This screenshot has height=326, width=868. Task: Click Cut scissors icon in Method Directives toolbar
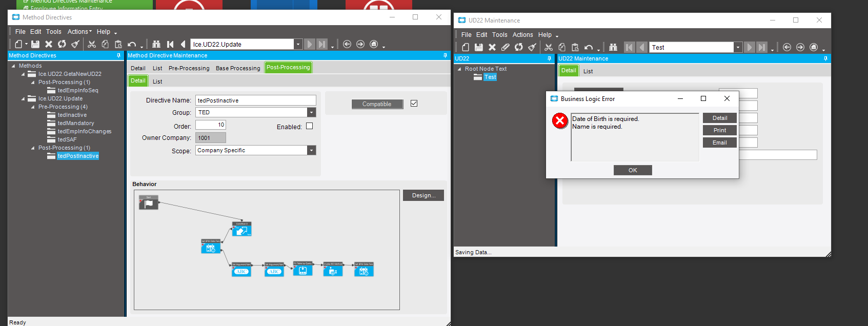click(x=92, y=44)
